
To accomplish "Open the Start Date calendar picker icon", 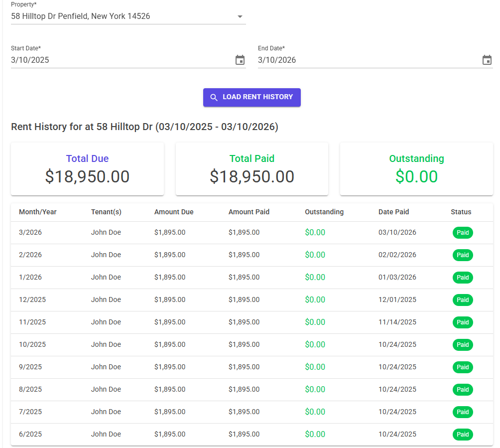I will [x=240, y=59].
